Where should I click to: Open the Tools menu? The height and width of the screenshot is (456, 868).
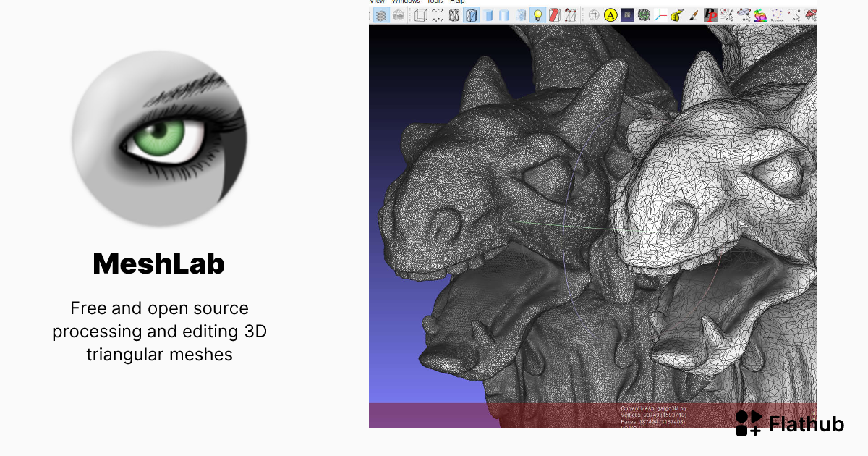[x=434, y=1]
